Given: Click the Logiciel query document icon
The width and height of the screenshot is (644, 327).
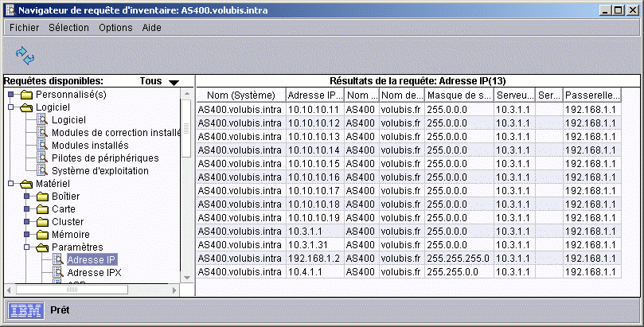Looking at the screenshot, I should pos(42,120).
